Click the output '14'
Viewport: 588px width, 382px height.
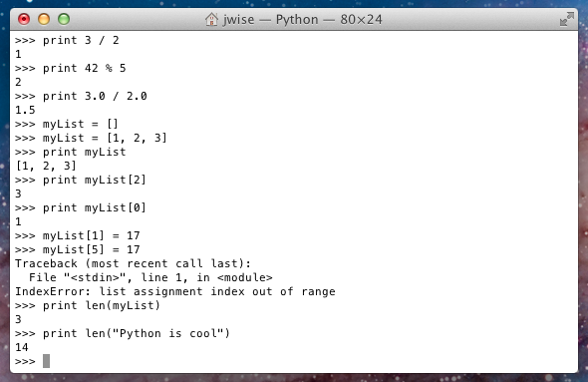click(x=22, y=347)
